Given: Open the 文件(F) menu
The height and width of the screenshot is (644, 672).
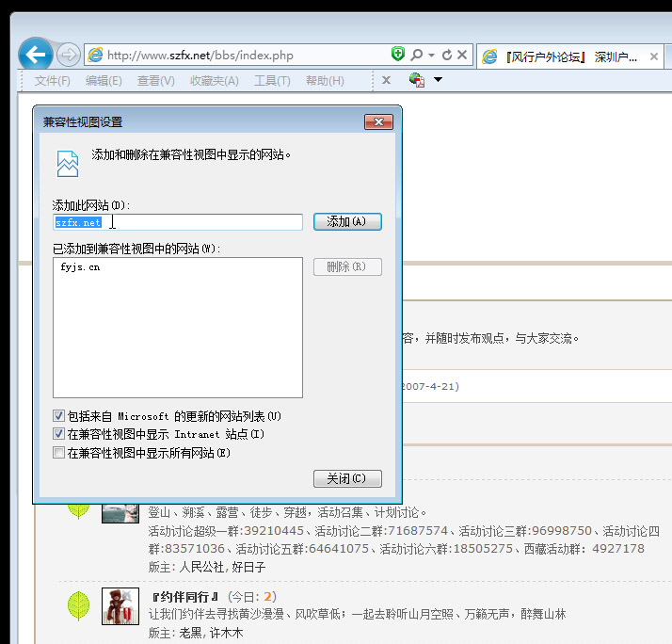Looking at the screenshot, I should tap(53, 81).
